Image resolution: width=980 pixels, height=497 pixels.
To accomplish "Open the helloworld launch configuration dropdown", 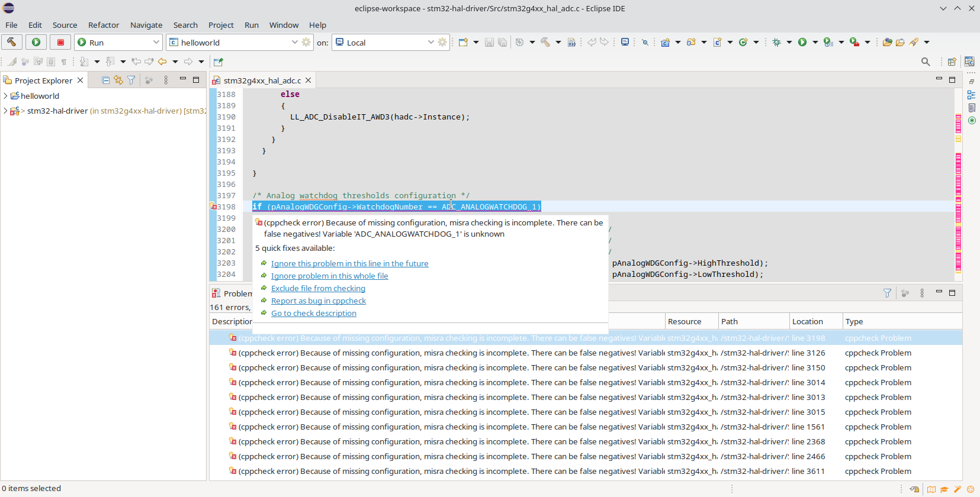I will point(294,42).
